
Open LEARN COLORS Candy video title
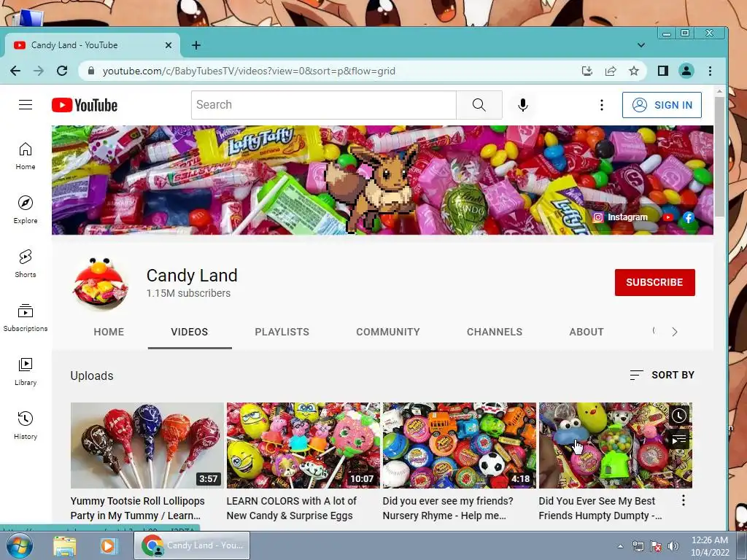coord(292,508)
